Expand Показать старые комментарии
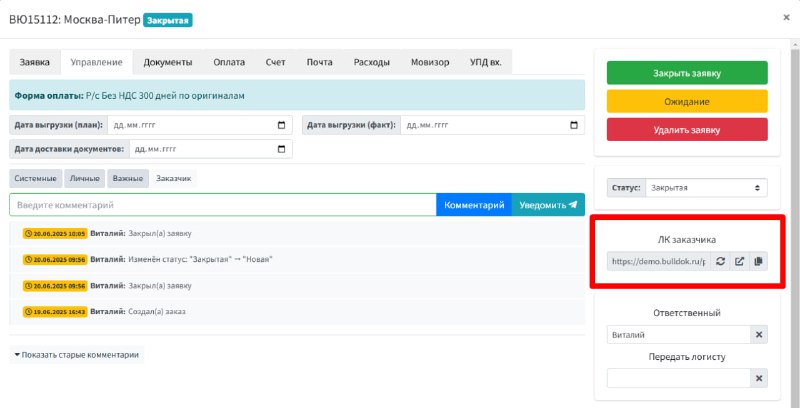 [x=77, y=354]
